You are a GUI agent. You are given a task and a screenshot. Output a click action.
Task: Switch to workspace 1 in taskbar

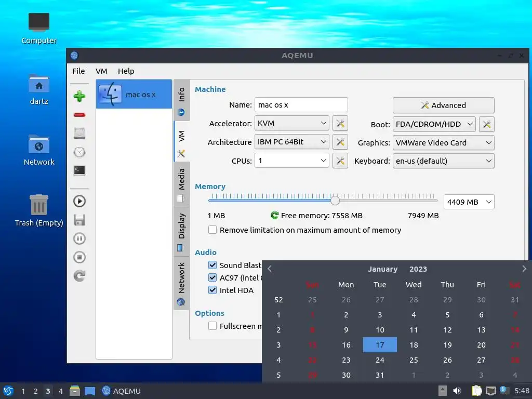click(23, 391)
